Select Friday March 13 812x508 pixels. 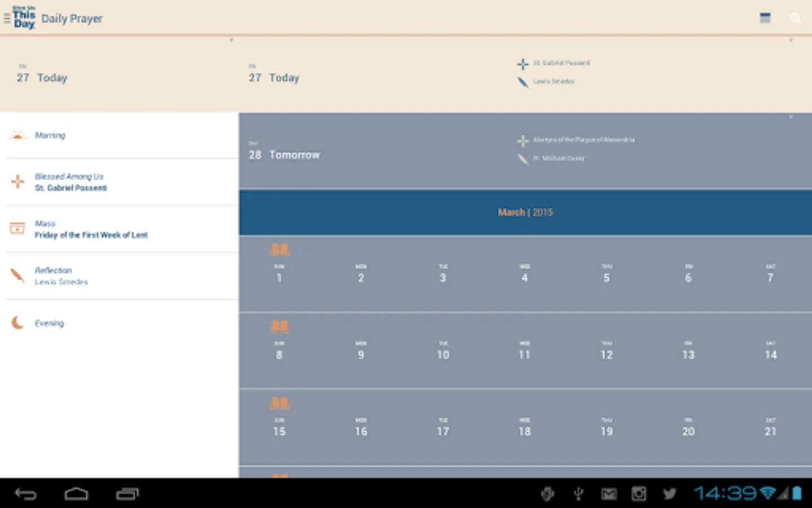(x=689, y=351)
